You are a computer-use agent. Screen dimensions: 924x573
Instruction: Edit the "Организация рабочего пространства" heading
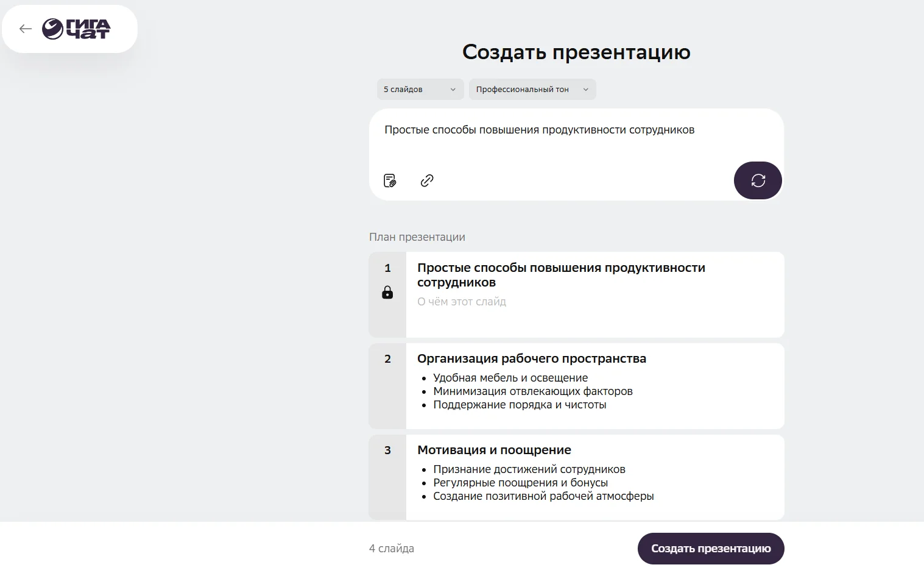[x=531, y=358]
